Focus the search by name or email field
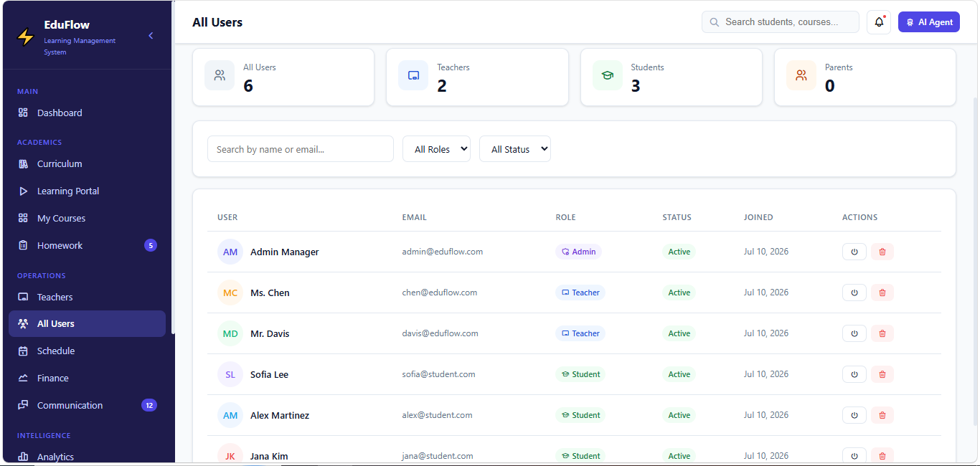The image size is (980, 466). tap(301, 149)
